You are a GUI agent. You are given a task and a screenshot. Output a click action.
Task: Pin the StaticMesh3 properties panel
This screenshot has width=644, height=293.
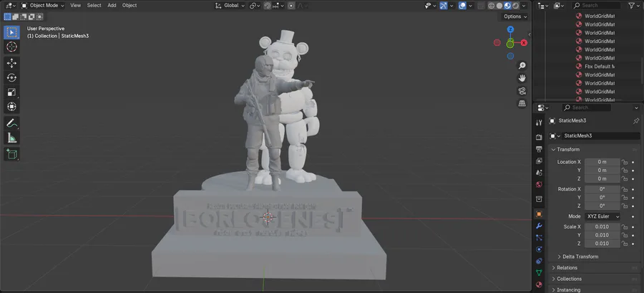click(x=636, y=121)
